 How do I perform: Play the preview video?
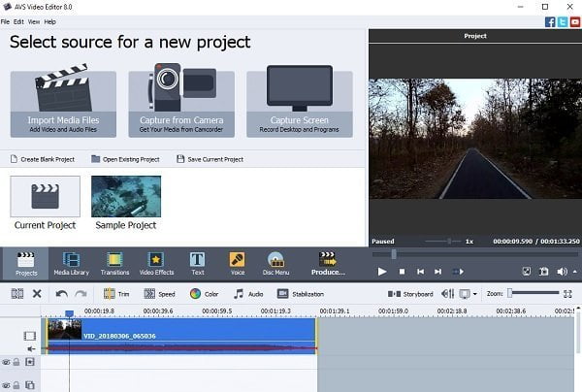point(382,272)
